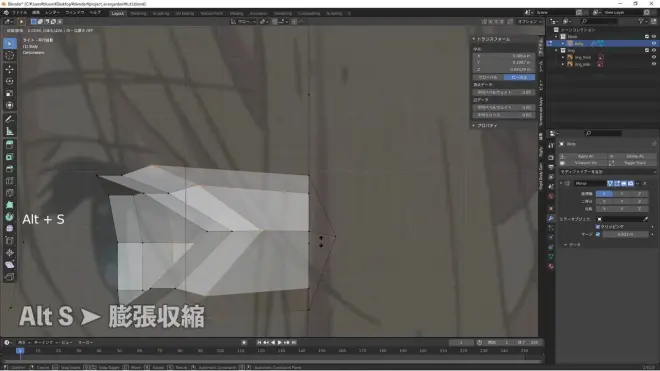Hide the Mesh collection in outliner
Screen dimensions: 660x371
(654, 37)
